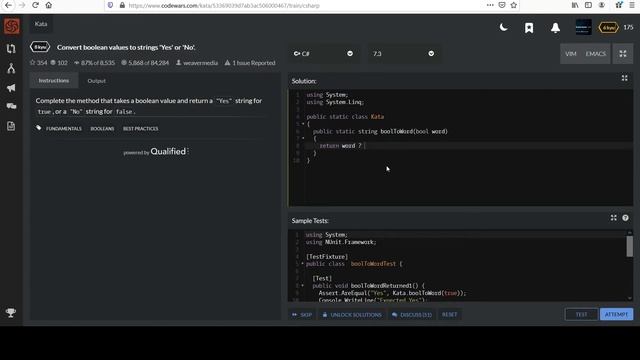Collapse the class block fold arrow on line 5
Image resolution: width=640 pixels, height=360 pixels.
(303, 124)
